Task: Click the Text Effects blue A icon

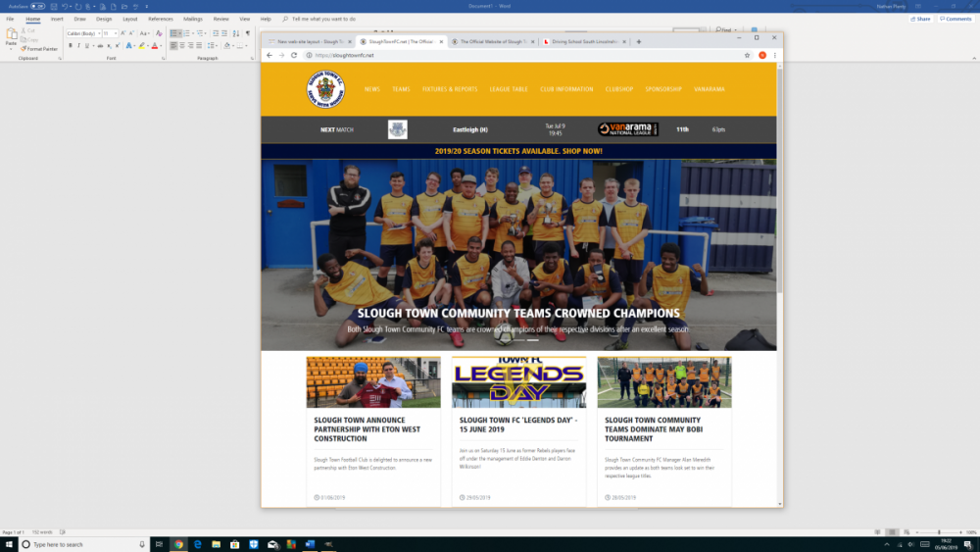Action: 128,46
